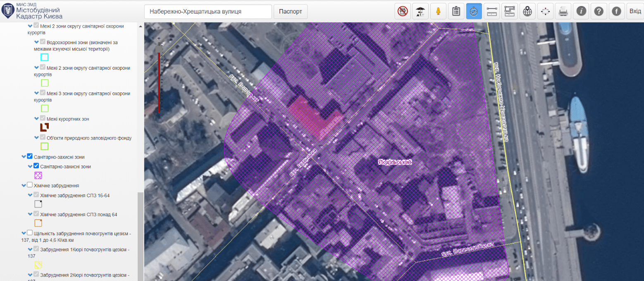This screenshot has width=644, height=281.
Task: Click the Вхід login button
Action: [x=635, y=12]
